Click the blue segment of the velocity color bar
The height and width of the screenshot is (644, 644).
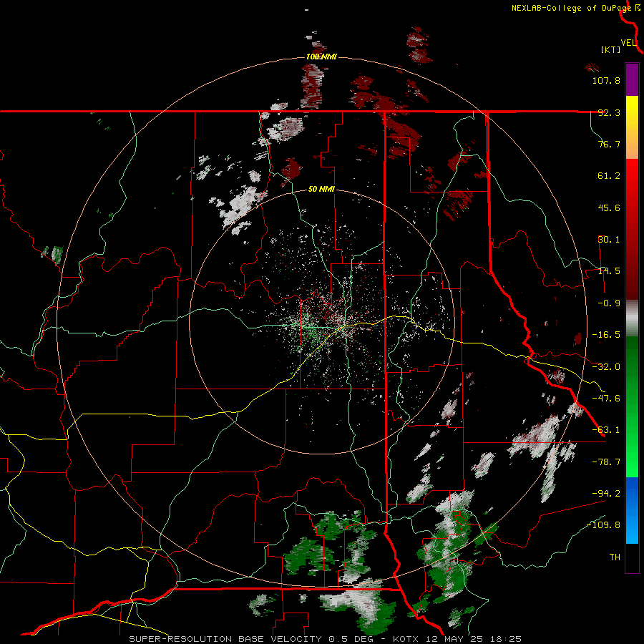632,510
